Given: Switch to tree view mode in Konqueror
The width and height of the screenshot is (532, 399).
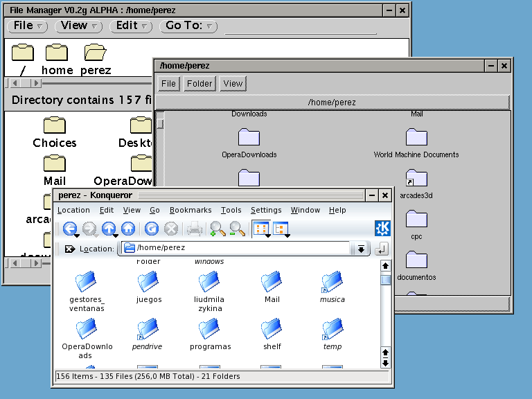Looking at the screenshot, I should pos(281,229).
